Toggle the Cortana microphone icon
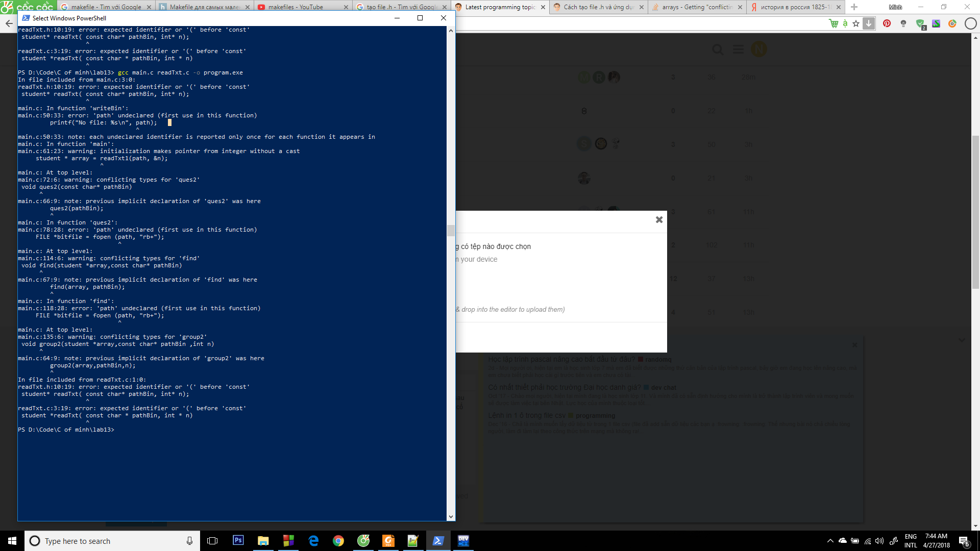 coord(189,541)
